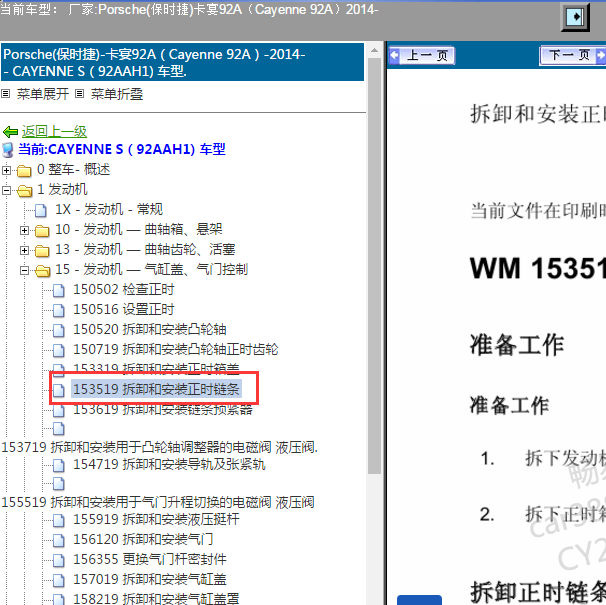Open 150719 拆卸和安装凸轮轴正时齿轮
The width and height of the screenshot is (606, 605).
176,350
